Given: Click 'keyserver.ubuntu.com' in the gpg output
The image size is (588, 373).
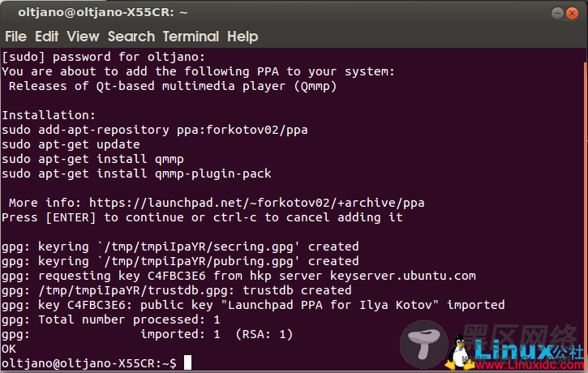Looking at the screenshot, I should tap(403, 276).
